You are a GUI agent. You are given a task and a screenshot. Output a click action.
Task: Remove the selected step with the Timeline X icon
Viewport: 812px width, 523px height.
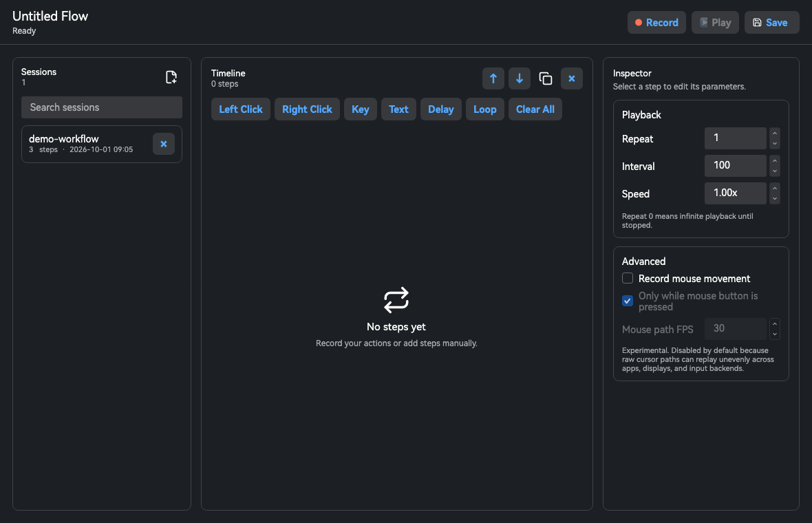coord(572,78)
